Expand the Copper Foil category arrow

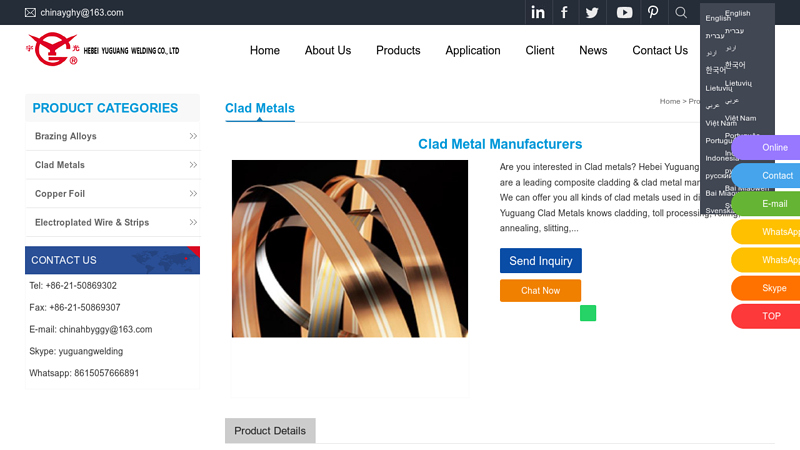193,193
